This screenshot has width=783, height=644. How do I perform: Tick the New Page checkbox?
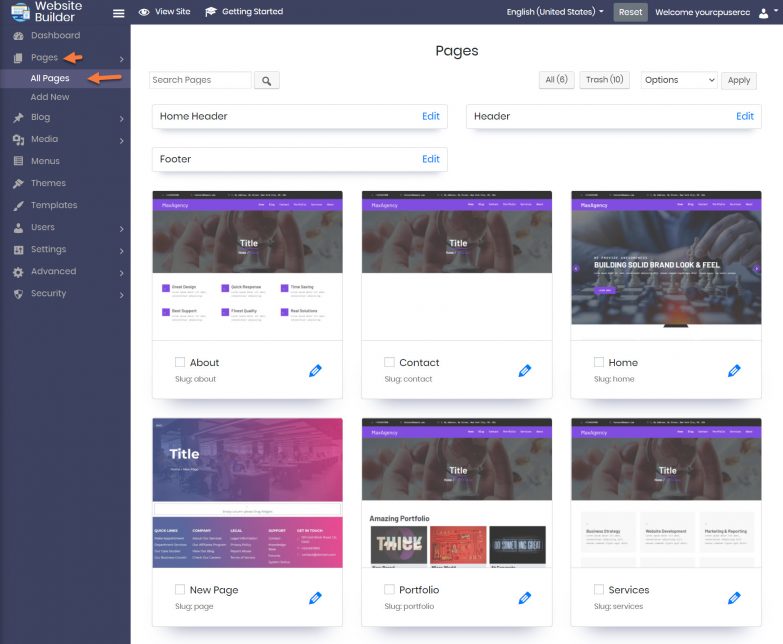coord(180,590)
